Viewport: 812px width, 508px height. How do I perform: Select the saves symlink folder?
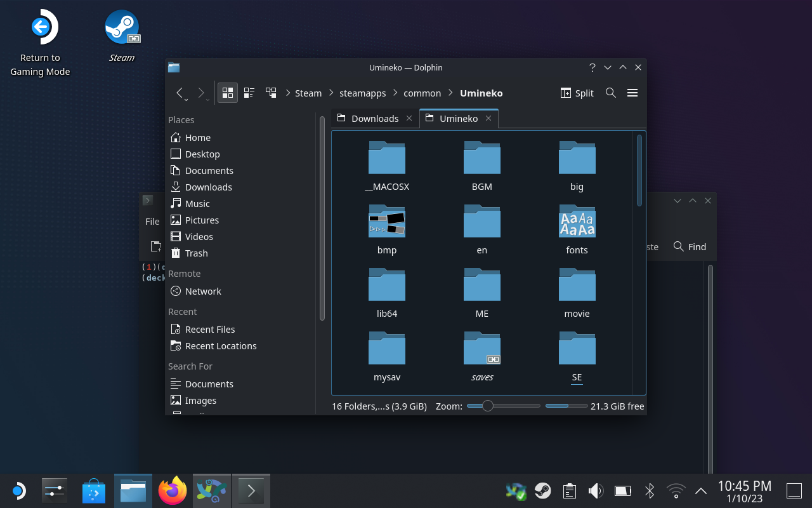482,356
